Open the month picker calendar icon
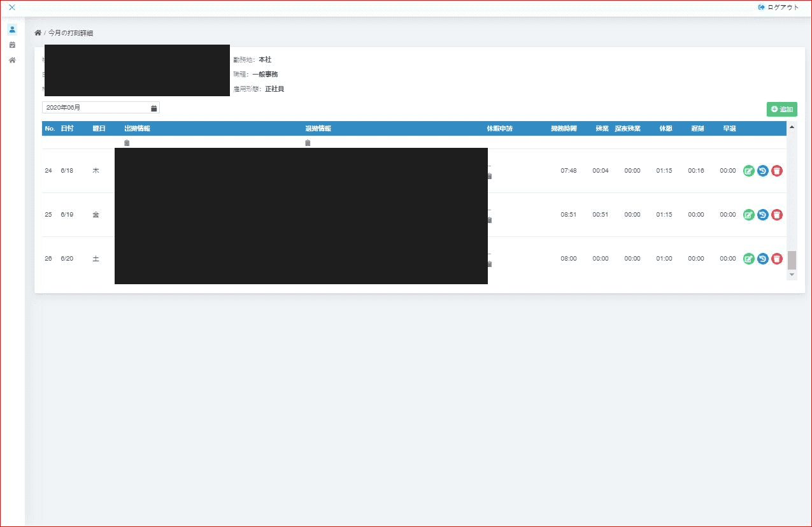The height and width of the screenshot is (527, 812). click(x=153, y=108)
